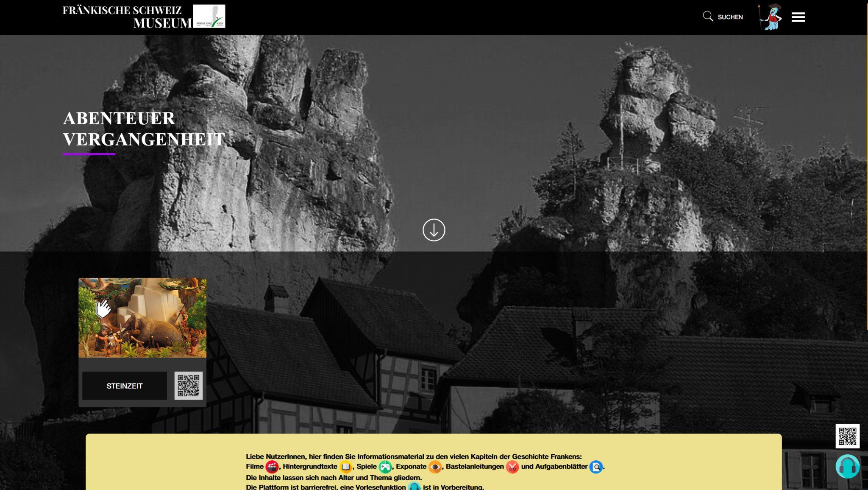Viewport: 868px width, 490px height.
Task: Click the Abenteuer Vergangenheit heading
Action: pos(144,129)
